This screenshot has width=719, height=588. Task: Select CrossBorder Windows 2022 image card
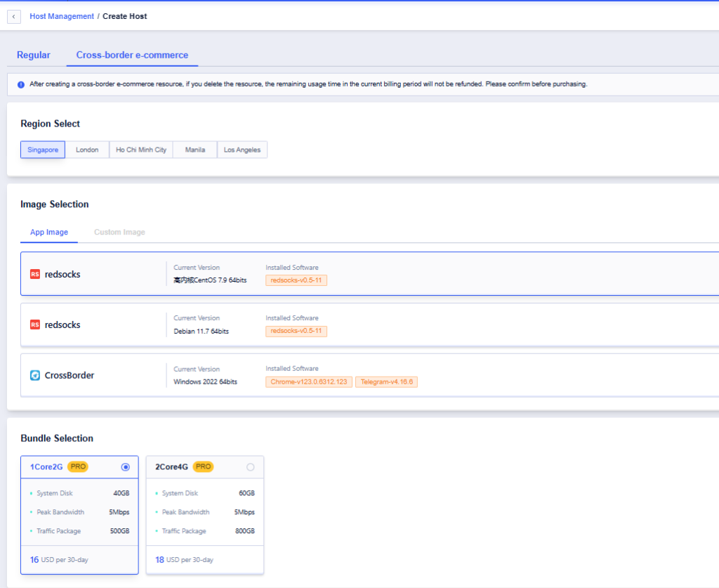(369, 375)
